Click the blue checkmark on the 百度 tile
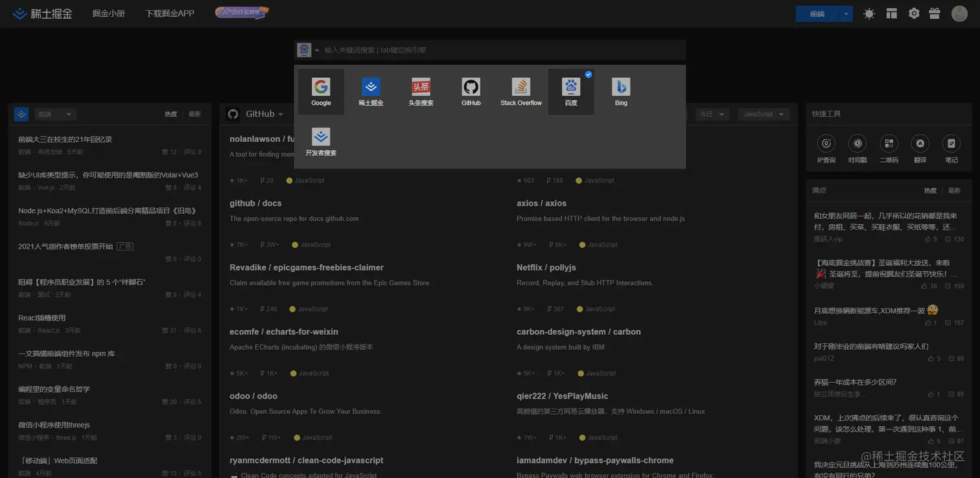980x478 pixels. tap(589, 74)
